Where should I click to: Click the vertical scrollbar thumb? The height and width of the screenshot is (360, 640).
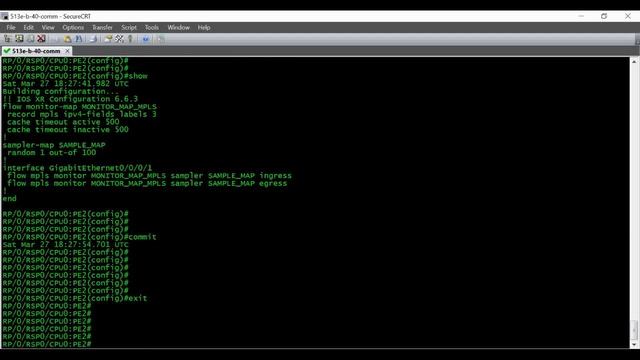(634, 330)
